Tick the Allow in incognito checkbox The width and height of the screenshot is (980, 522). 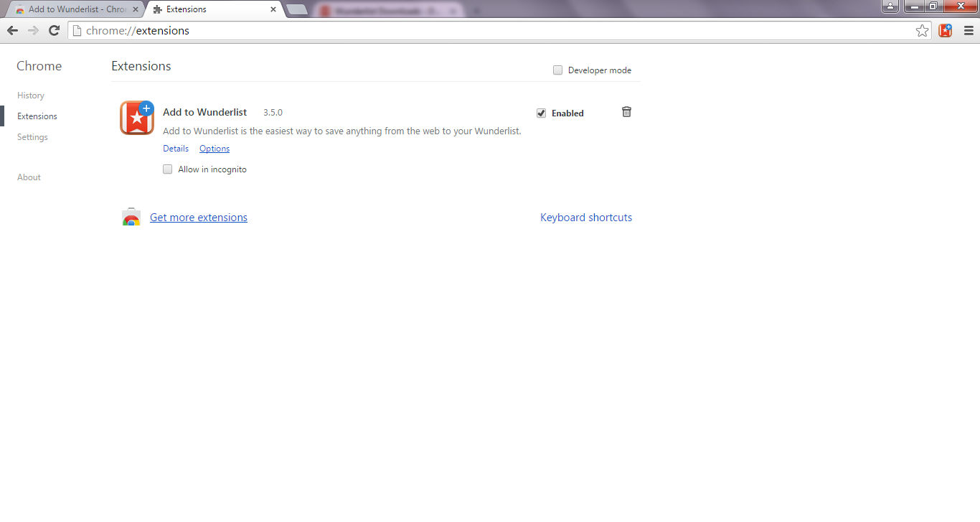click(168, 169)
